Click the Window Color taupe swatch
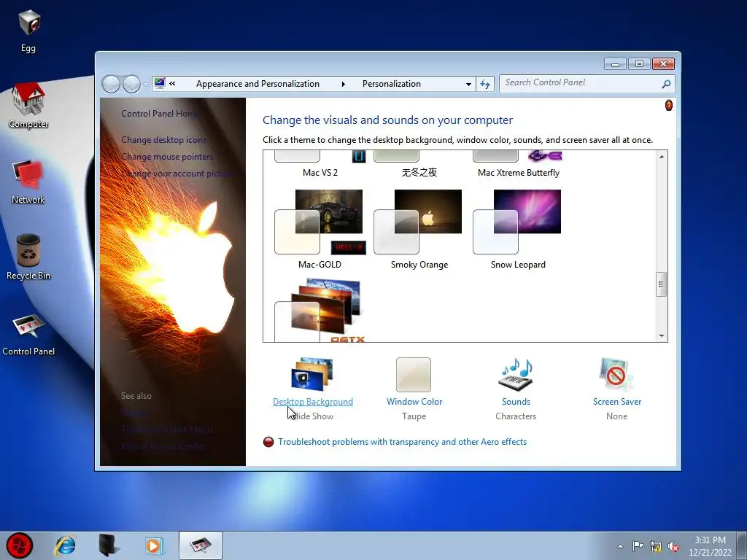Viewport: 747px width, 560px height. coord(414,375)
